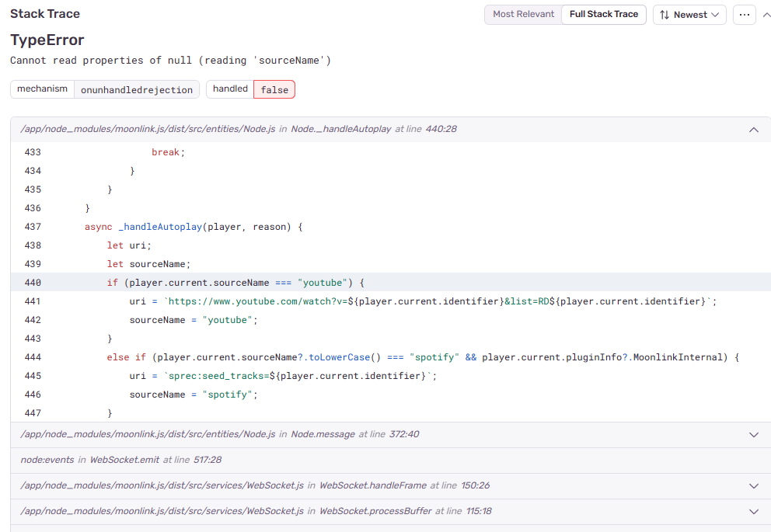Viewport: 771px width, 532px height.
Task: Click the mechanism tag key
Action: click(x=43, y=89)
